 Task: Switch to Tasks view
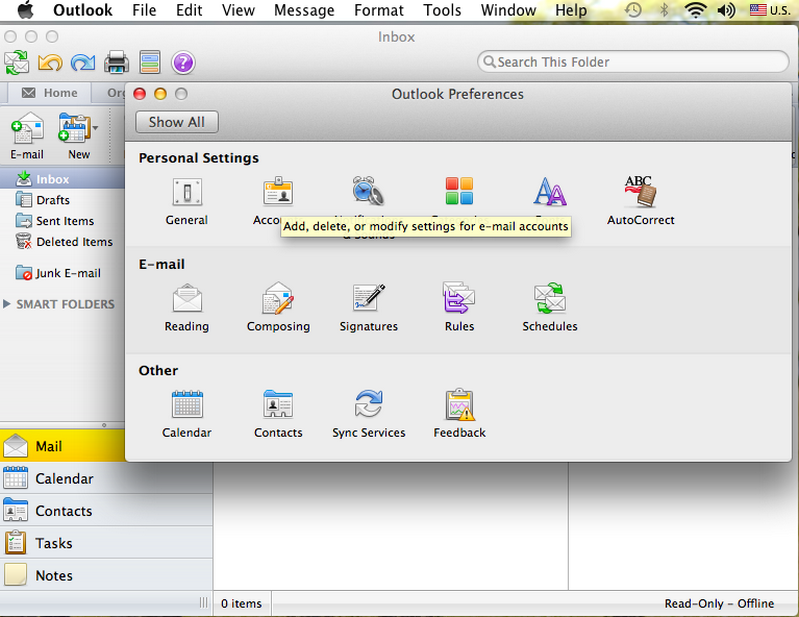tap(106, 543)
